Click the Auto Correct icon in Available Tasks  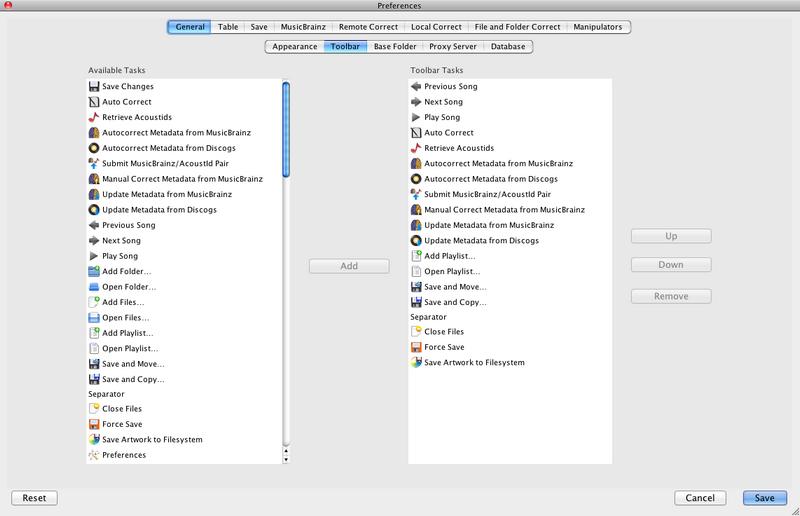pyautogui.click(x=94, y=102)
